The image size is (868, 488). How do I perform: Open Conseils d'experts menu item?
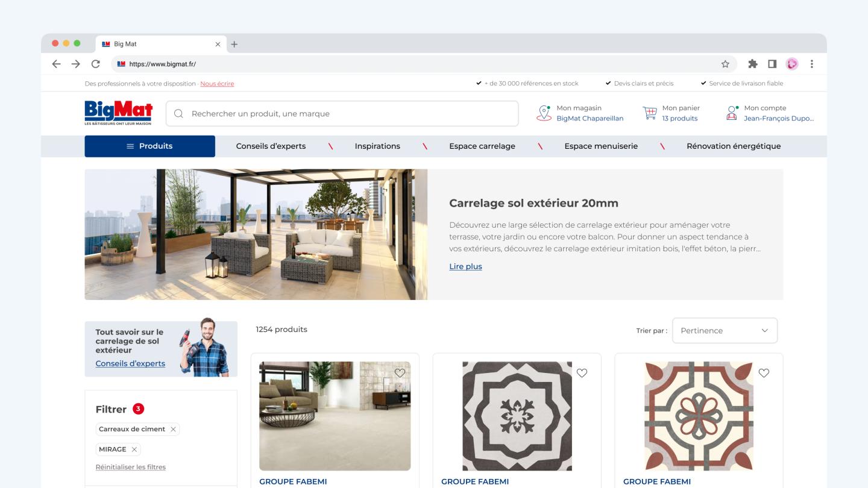click(x=271, y=146)
